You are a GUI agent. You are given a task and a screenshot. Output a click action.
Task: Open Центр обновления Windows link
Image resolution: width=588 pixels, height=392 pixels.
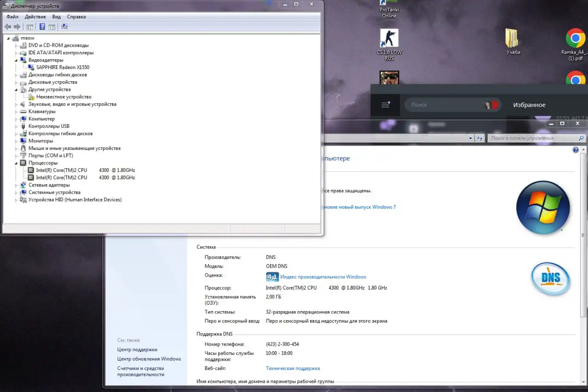pos(149,359)
